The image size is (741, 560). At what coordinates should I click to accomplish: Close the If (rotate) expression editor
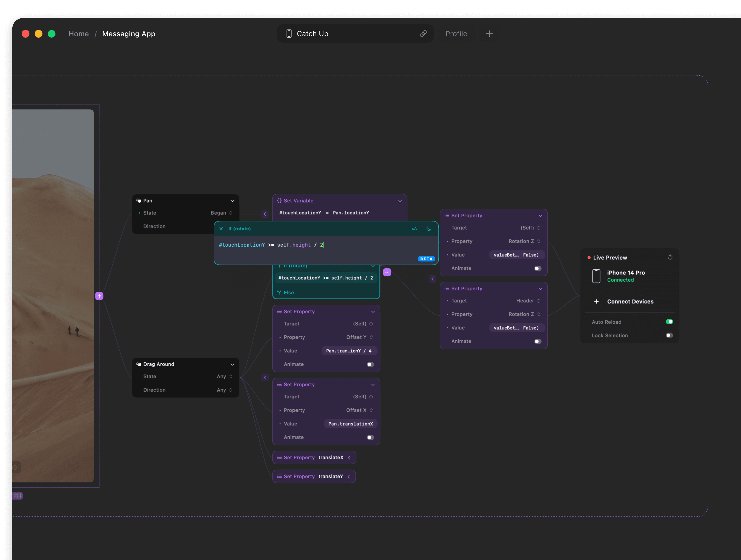coord(221,229)
